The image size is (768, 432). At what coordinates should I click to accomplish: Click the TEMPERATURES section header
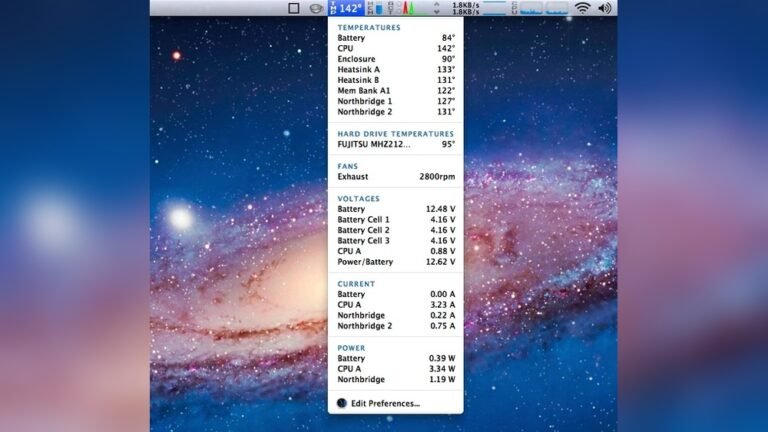tap(369, 27)
